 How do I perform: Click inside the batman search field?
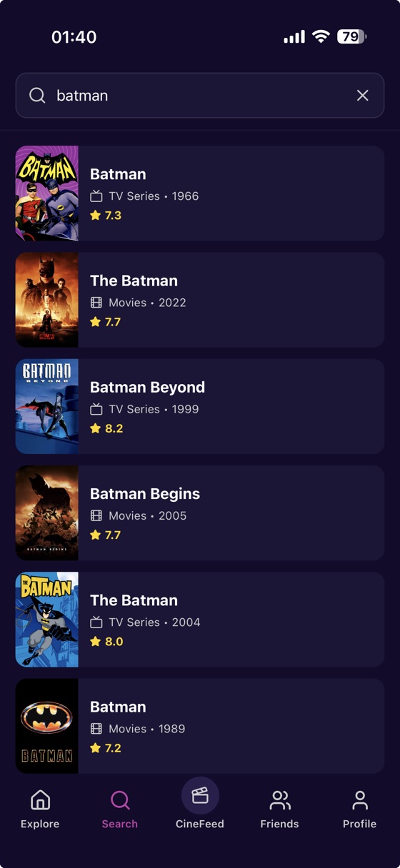pyautogui.click(x=200, y=96)
